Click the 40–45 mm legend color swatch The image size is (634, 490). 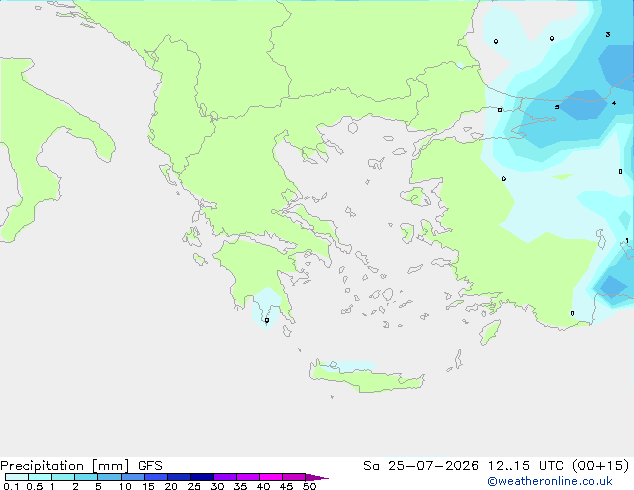coord(271,477)
